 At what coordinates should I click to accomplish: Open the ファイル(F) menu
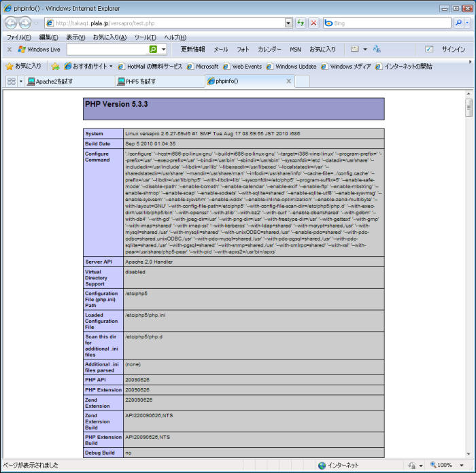[x=19, y=37]
